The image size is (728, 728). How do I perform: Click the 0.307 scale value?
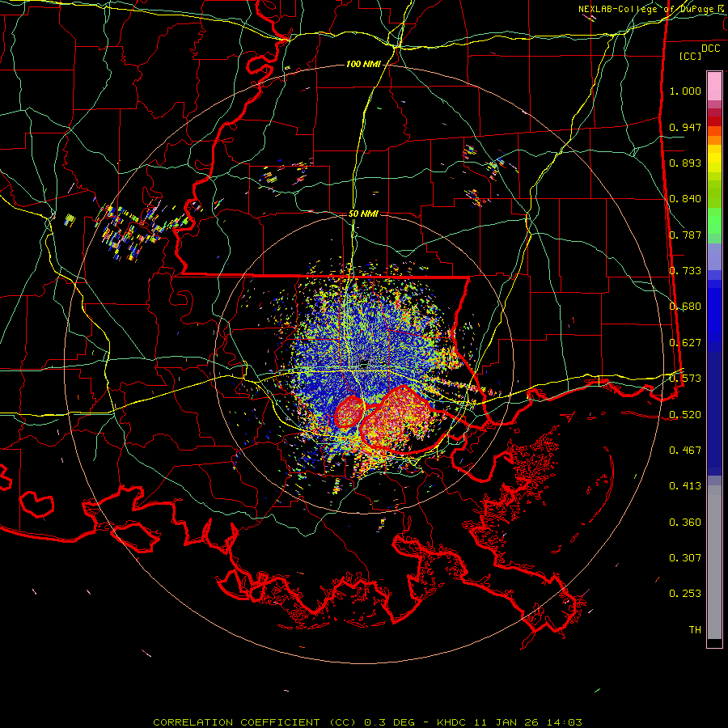point(685,558)
